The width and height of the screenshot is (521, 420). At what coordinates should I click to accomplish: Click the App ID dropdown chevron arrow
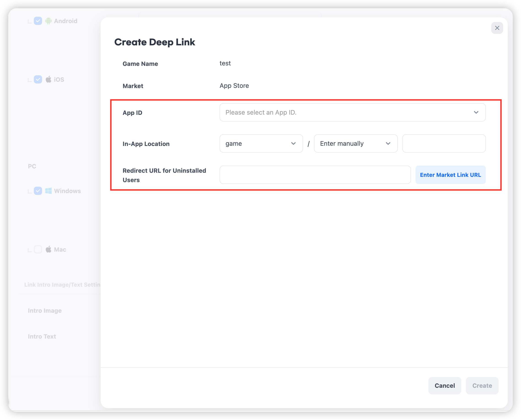tap(476, 113)
